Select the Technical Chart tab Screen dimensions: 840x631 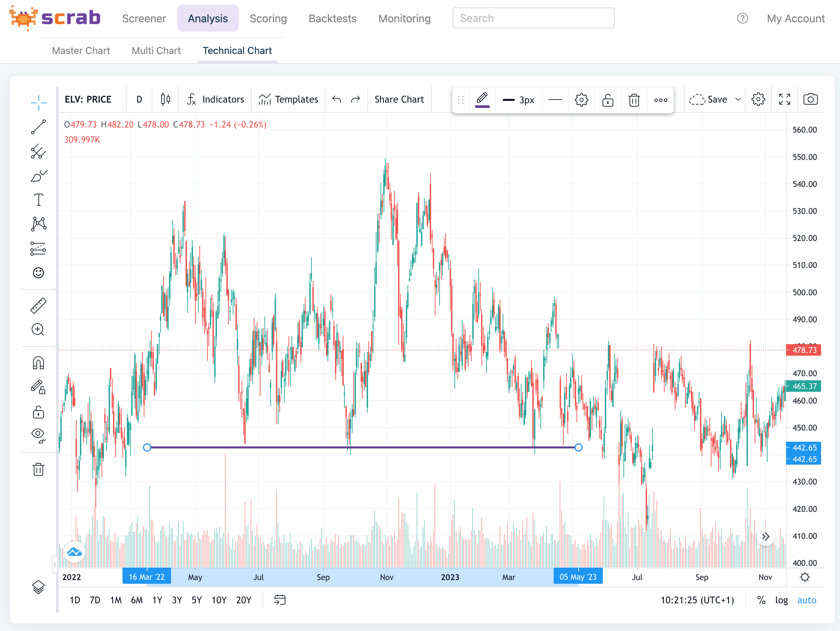tap(237, 51)
